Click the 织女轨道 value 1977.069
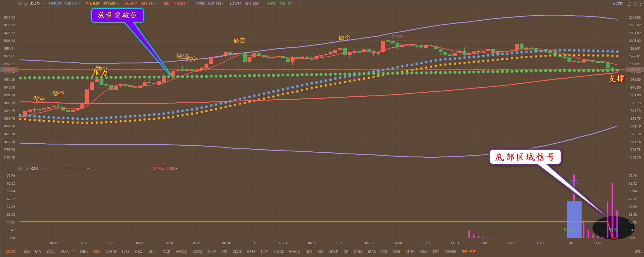 pyautogui.click(x=109, y=4)
